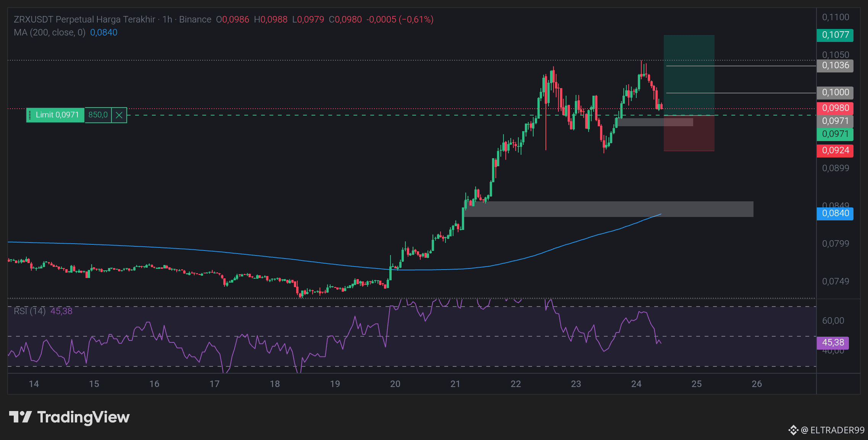Click the 0,0899 price axis tick
The width and height of the screenshot is (868, 440).
tap(836, 168)
